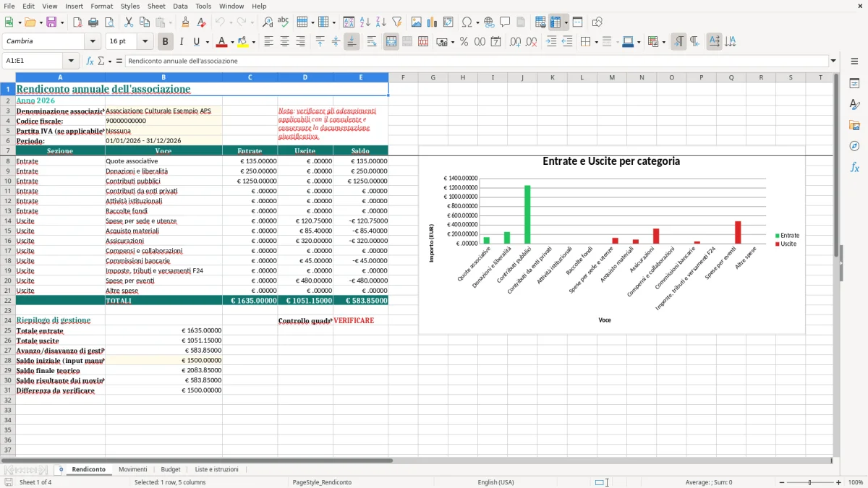Toggle Freeze Rows and Columns
This screenshot has height=488, width=868.
[556, 22]
